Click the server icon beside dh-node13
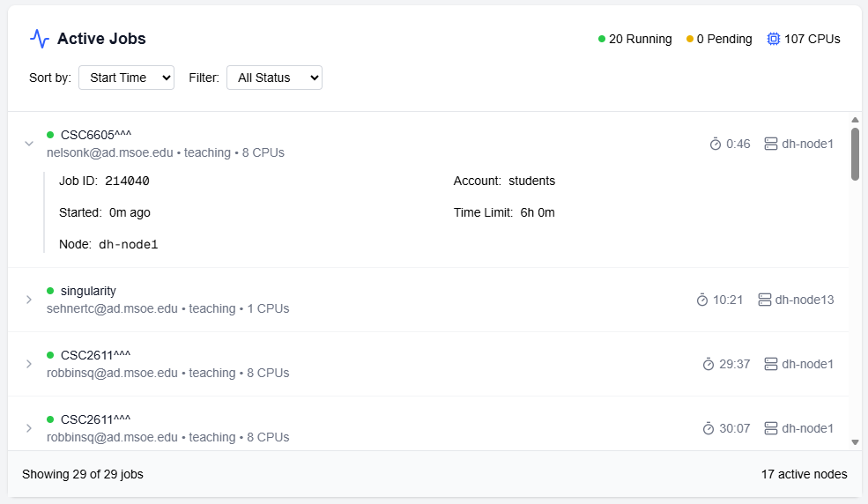Screen dimensions: 868x504 point(764,300)
